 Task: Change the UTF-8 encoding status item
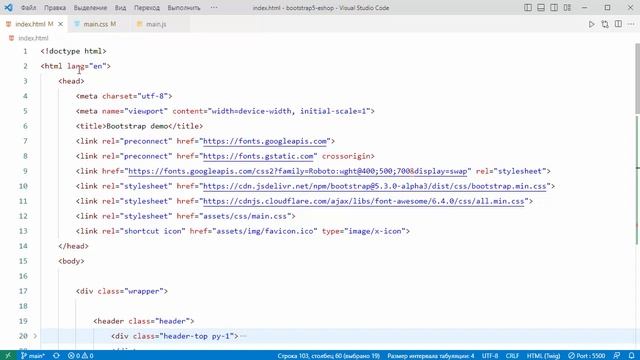pyautogui.click(x=490, y=356)
